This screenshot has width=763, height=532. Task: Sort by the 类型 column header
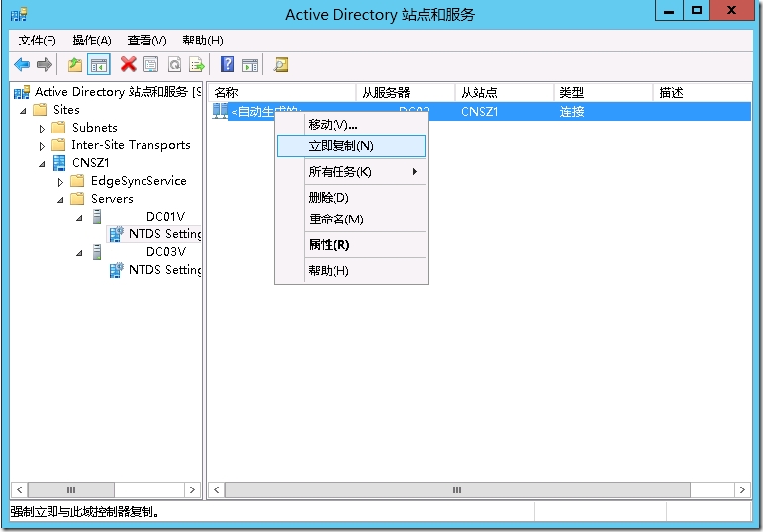tap(604, 92)
